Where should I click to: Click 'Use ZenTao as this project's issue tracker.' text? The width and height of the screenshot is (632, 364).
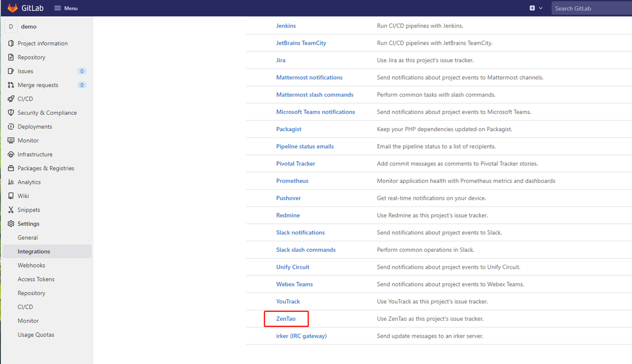tap(430, 319)
